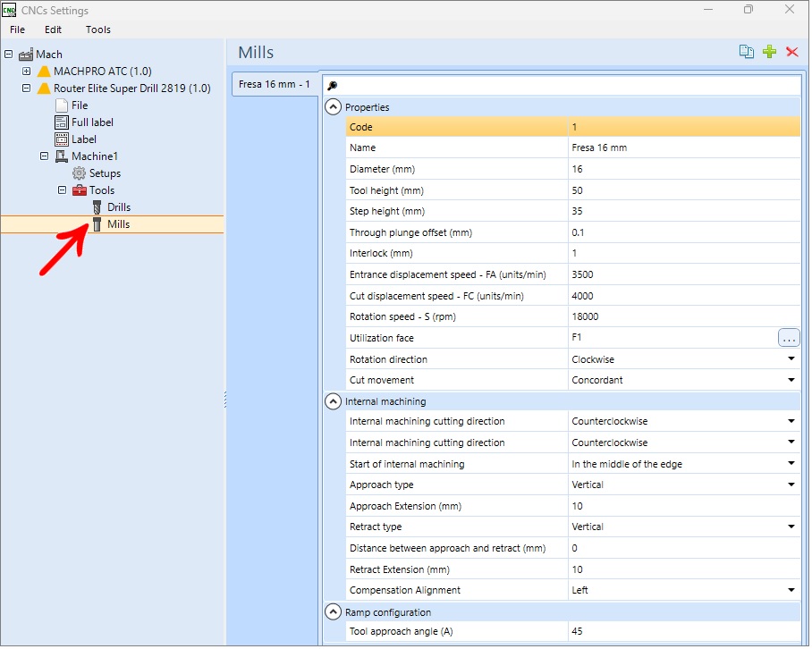Click the CNCs Settings app icon in title bar
Image resolution: width=812 pixels, height=649 pixels.
click(x=9, y=10)
